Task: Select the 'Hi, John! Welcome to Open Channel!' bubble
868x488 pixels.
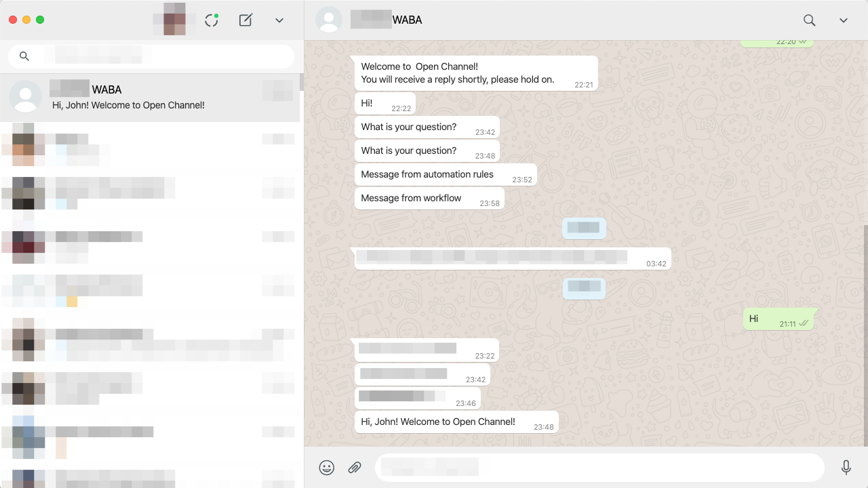Action: coord(457,422)
